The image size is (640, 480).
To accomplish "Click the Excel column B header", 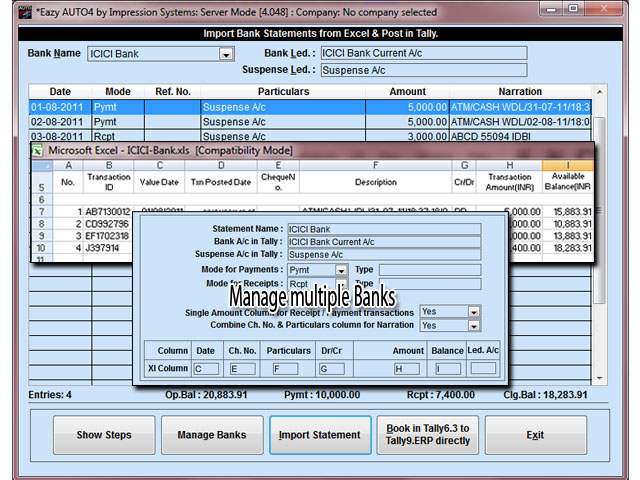I will point(109,165).
